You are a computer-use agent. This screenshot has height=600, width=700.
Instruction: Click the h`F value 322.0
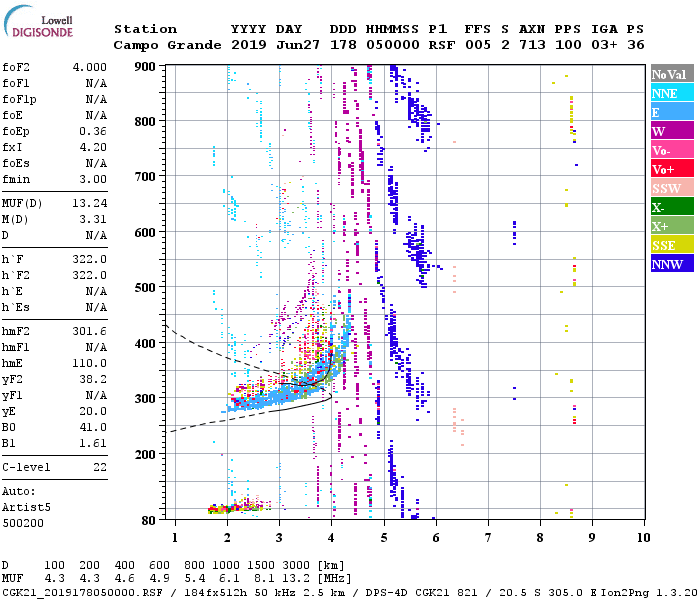90,259
